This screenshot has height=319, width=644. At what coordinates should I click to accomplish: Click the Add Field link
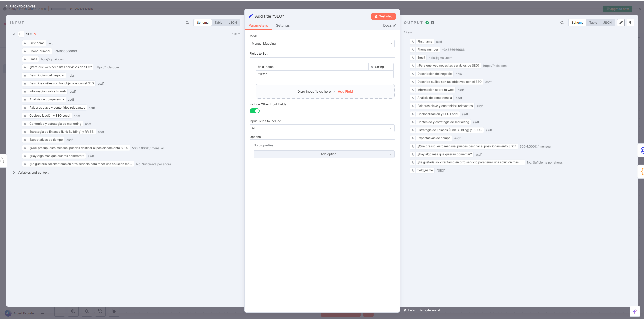345,91
